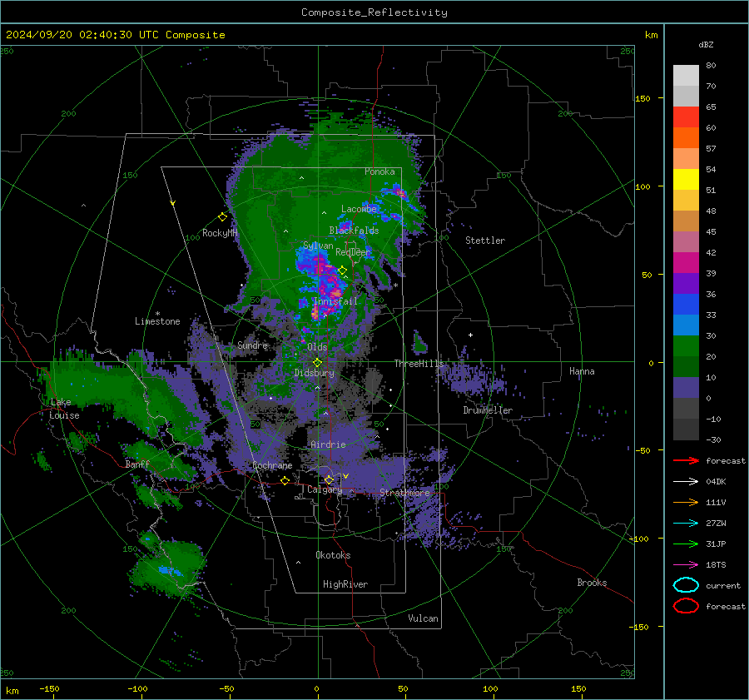Click the yellow diamond marker beside RedDeer
Image resolution: width=749 pixels, height=700 pixels.
[x=342, y=271]
